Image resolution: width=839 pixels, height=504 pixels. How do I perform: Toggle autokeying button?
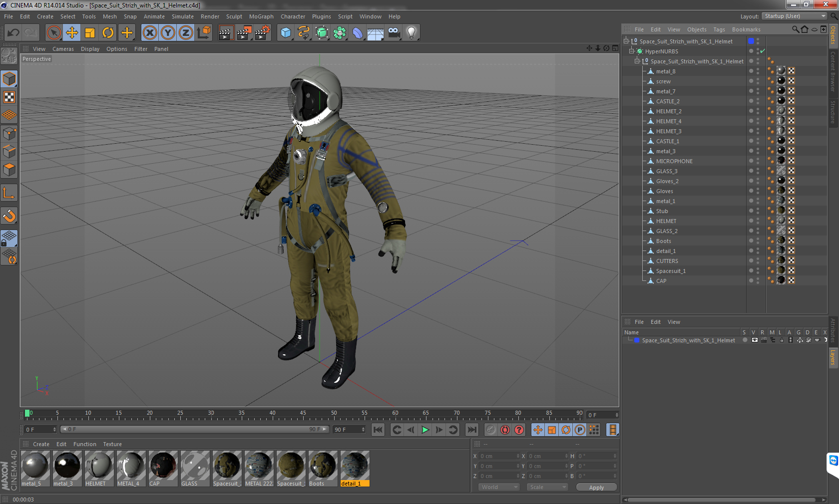point(505,430)
